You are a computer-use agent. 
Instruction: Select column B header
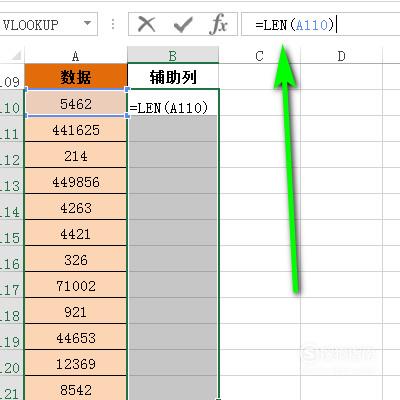click(173, 55)
